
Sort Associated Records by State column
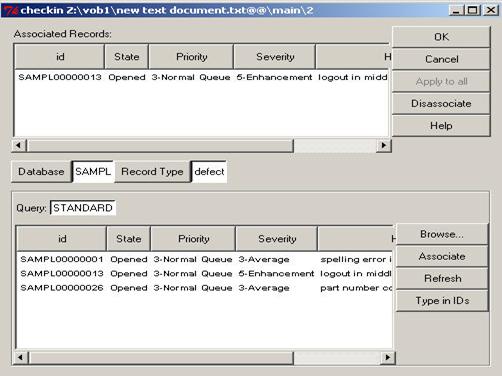(x=127, y=57)
